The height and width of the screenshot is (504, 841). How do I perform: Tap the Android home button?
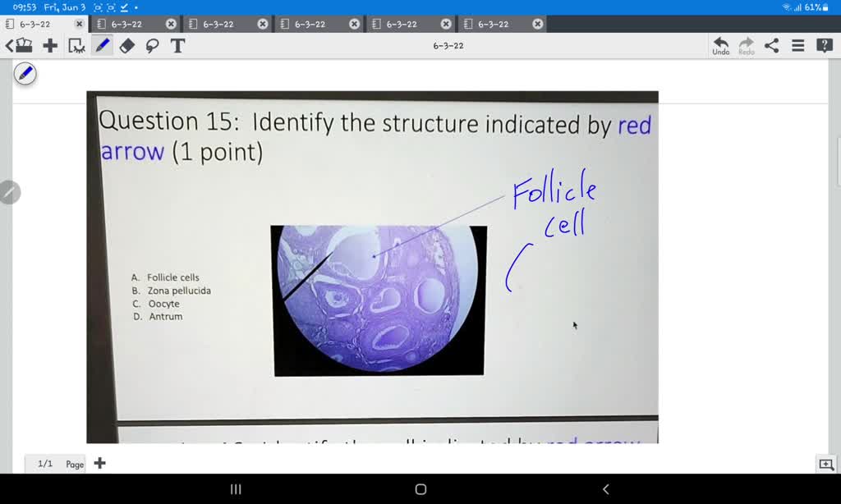point(420,489)
